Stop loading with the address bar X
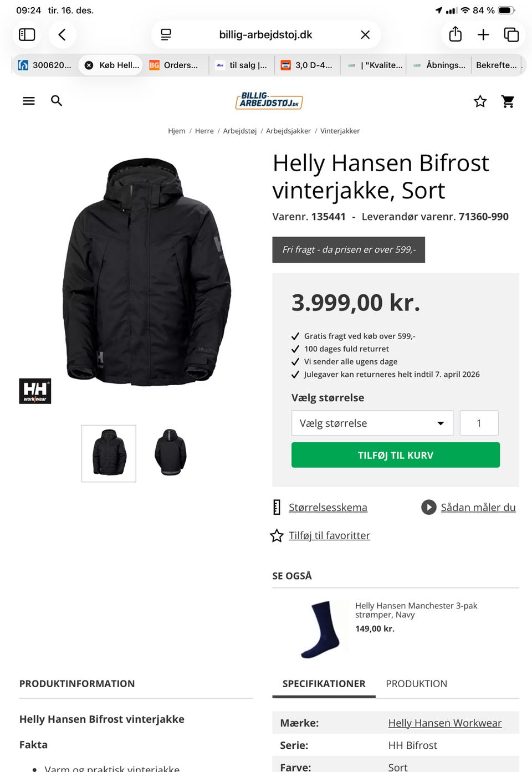Screen dimensions: 532x772 click(x=365, y=35)
